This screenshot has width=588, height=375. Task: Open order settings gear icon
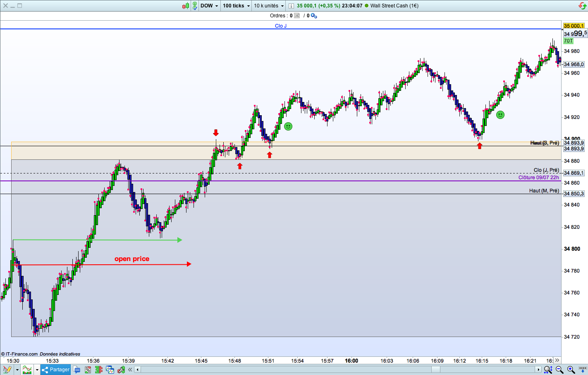pos(314,16)
